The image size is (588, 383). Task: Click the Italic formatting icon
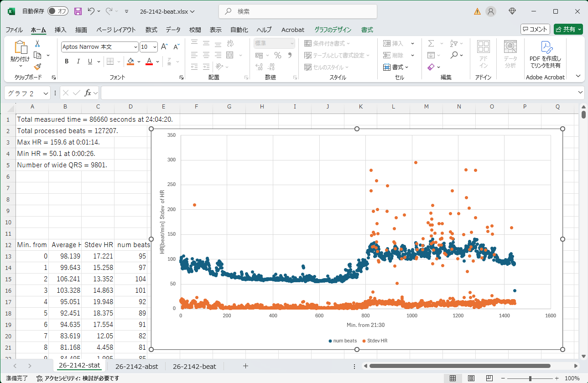[78, 62]
